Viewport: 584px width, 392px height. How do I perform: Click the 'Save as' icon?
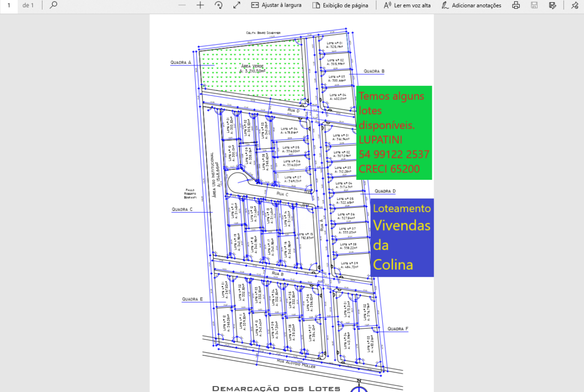tap(552, 5)
